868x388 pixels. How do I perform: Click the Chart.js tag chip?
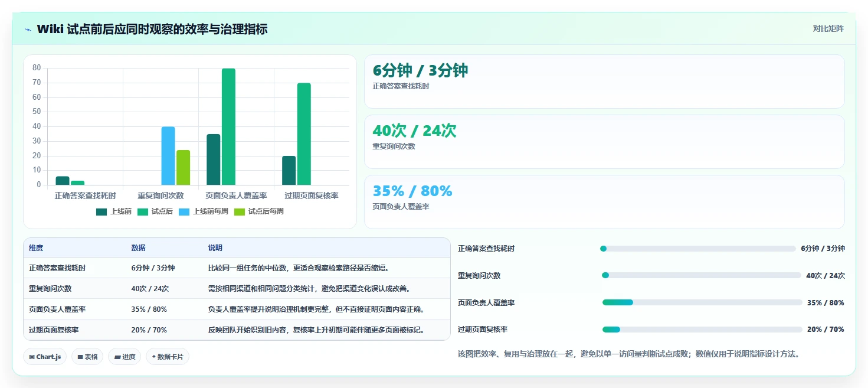tap(45, 357)
